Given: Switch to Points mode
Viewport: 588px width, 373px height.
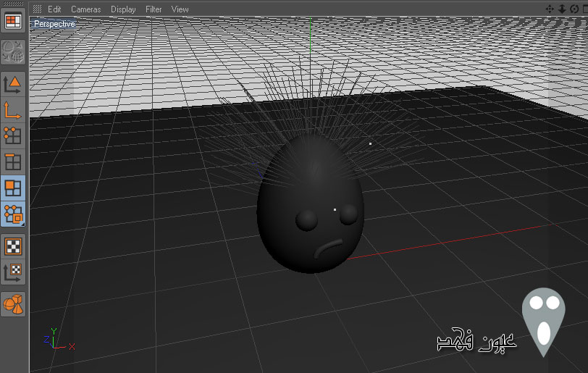Looking at the screenshot, I should click(x=13, y=136).
